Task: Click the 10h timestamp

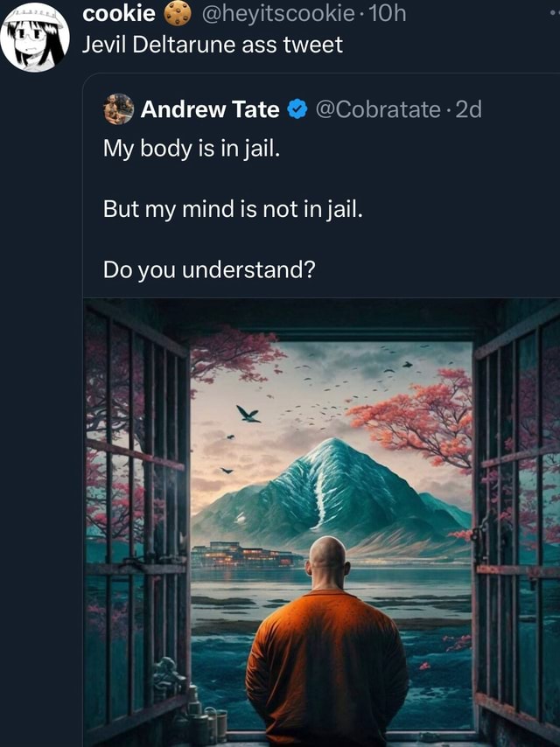Action: point(388,14)
